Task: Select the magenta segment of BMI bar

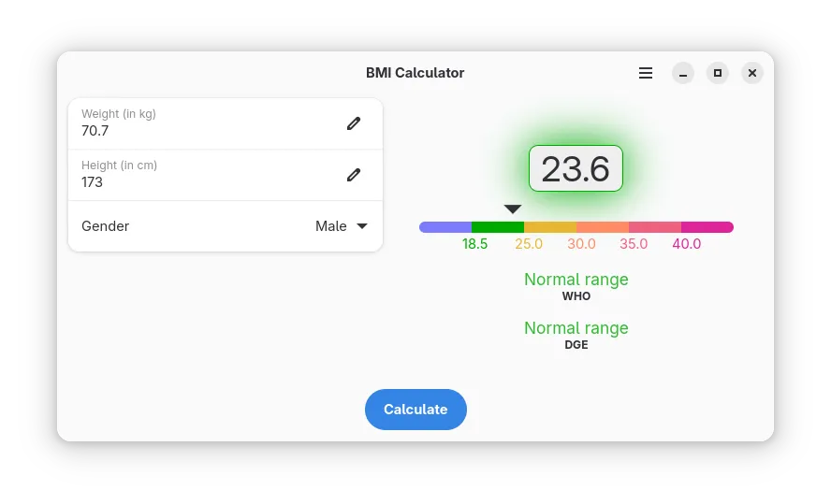Action: click(707, 227)
